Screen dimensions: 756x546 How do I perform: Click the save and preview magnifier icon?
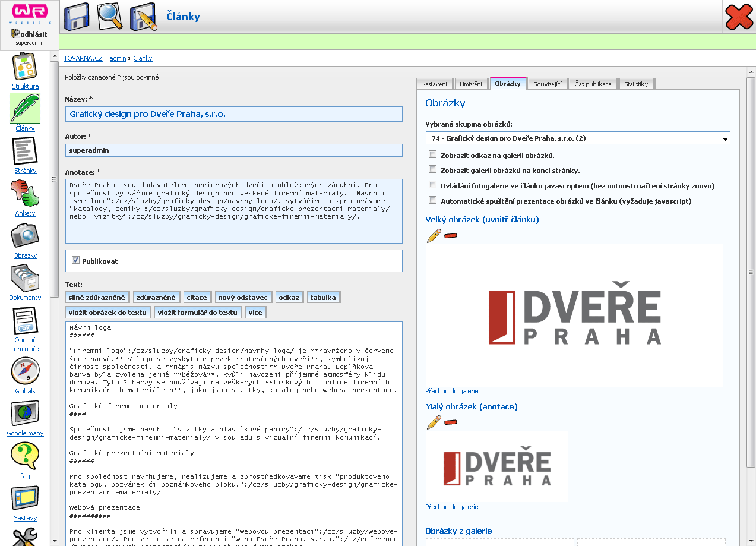click(x=109, y=17)
